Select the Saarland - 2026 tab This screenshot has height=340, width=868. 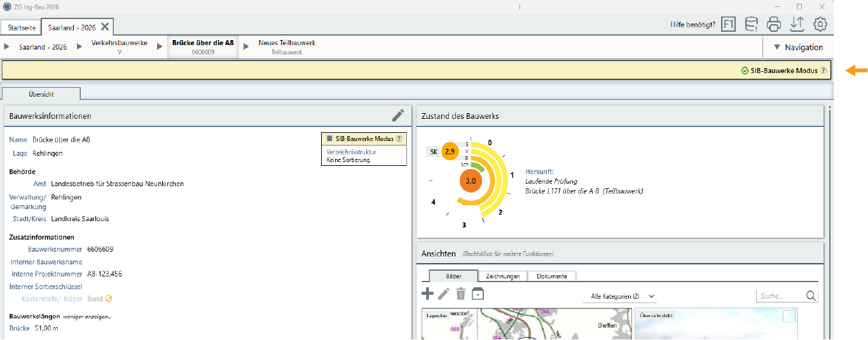(71, 27)
